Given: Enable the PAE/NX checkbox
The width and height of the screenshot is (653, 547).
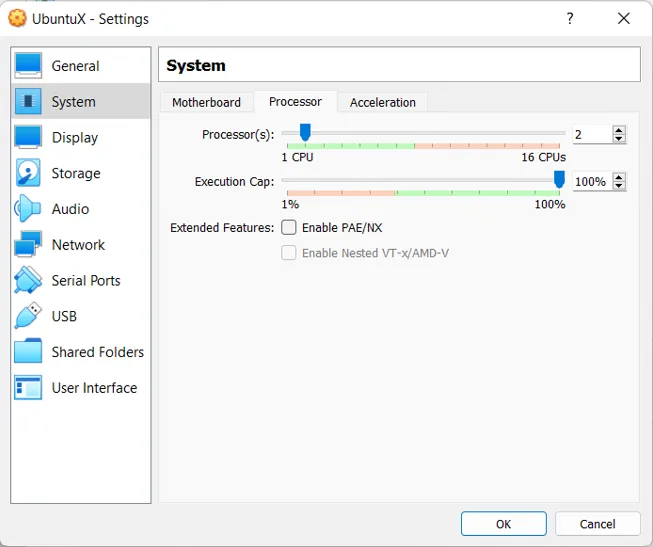Looking at the screenshot, I should point(289,227).
